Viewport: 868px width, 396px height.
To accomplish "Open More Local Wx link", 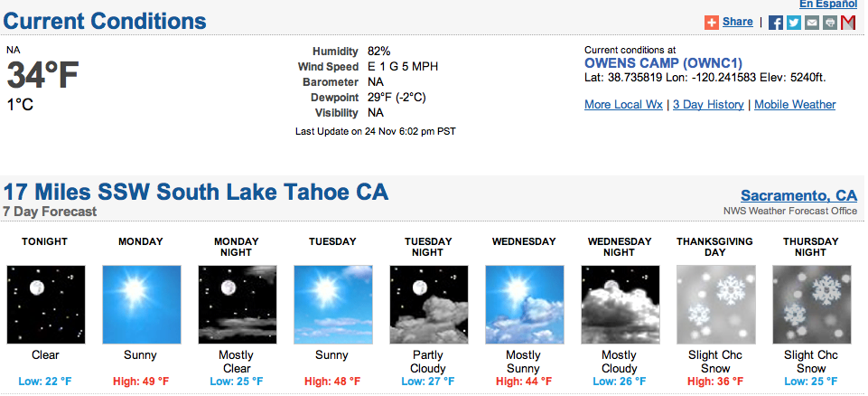I will (623, 105).
